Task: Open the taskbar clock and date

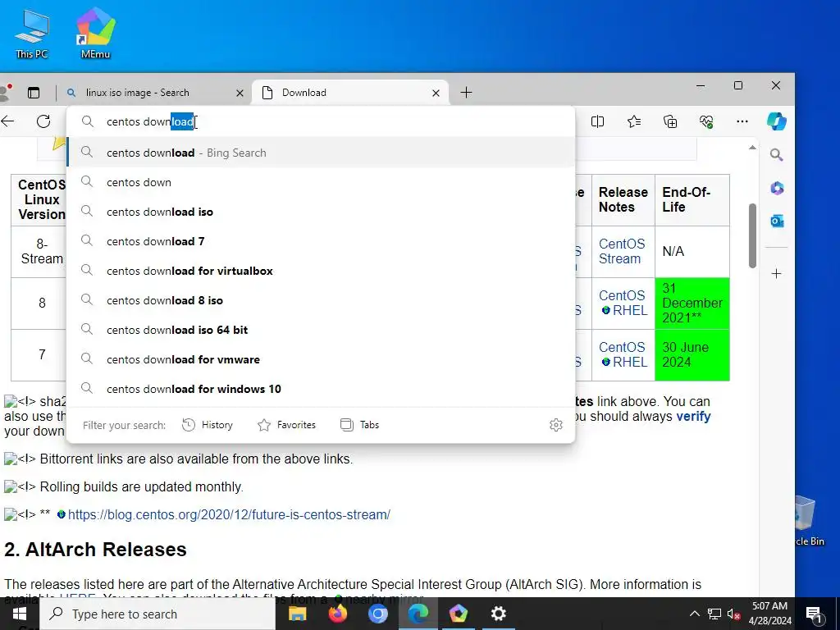Action: coord(769,614)
